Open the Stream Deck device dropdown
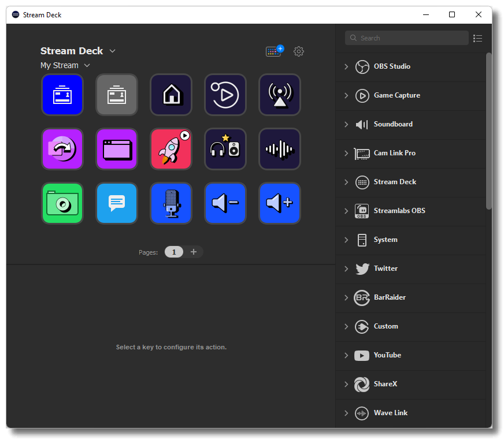This screenshot has height=440, width=504. 112,51
